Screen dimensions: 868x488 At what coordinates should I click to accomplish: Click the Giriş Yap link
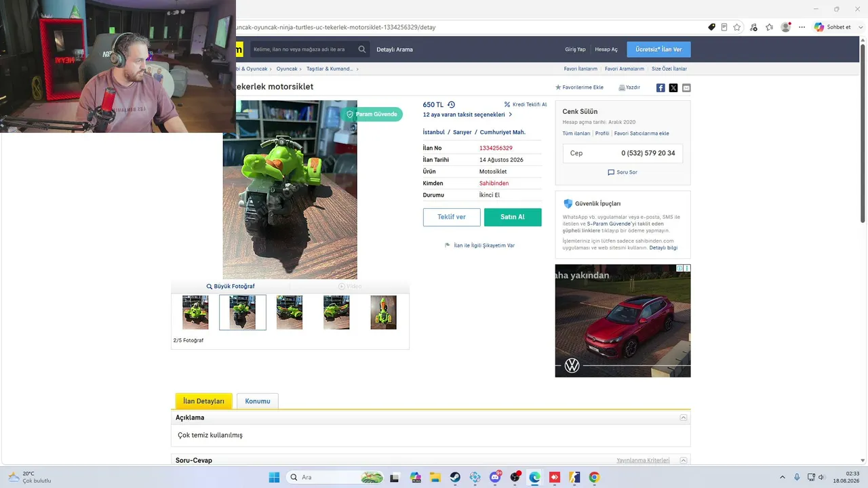[x=575, y=49]
